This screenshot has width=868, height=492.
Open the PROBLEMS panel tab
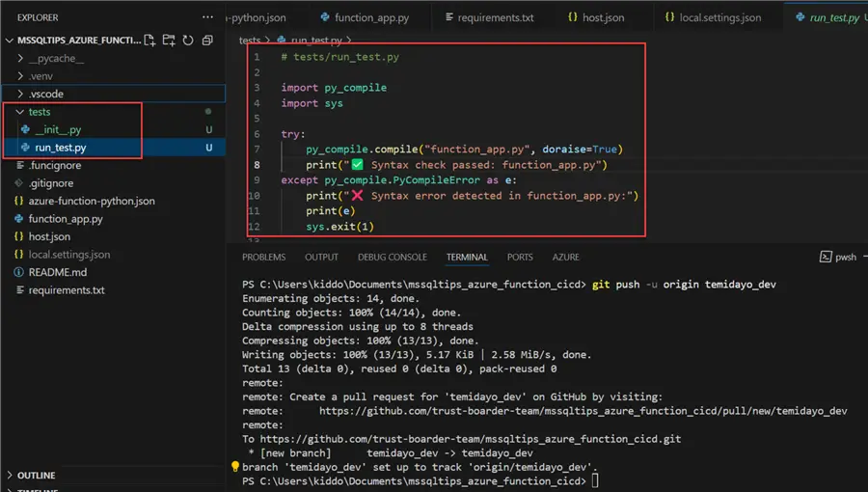[263, 257]
